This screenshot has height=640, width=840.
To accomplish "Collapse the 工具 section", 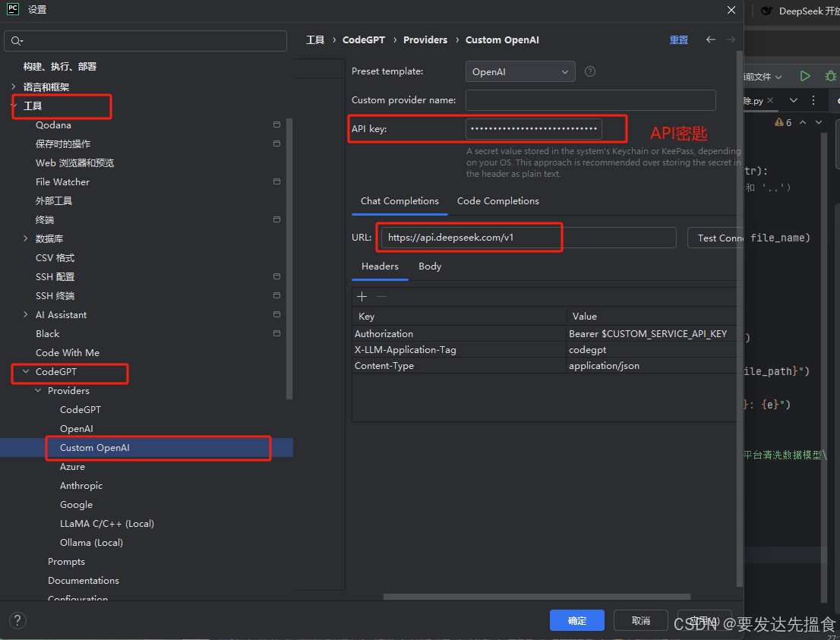I will (x=14, y=106).
